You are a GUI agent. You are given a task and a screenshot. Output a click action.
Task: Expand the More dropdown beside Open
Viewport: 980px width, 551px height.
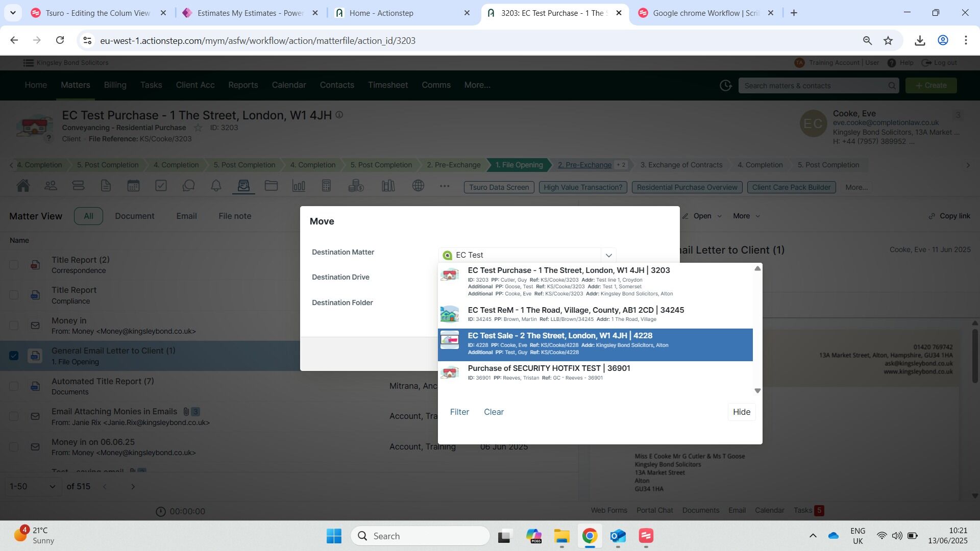coord(746,216)
